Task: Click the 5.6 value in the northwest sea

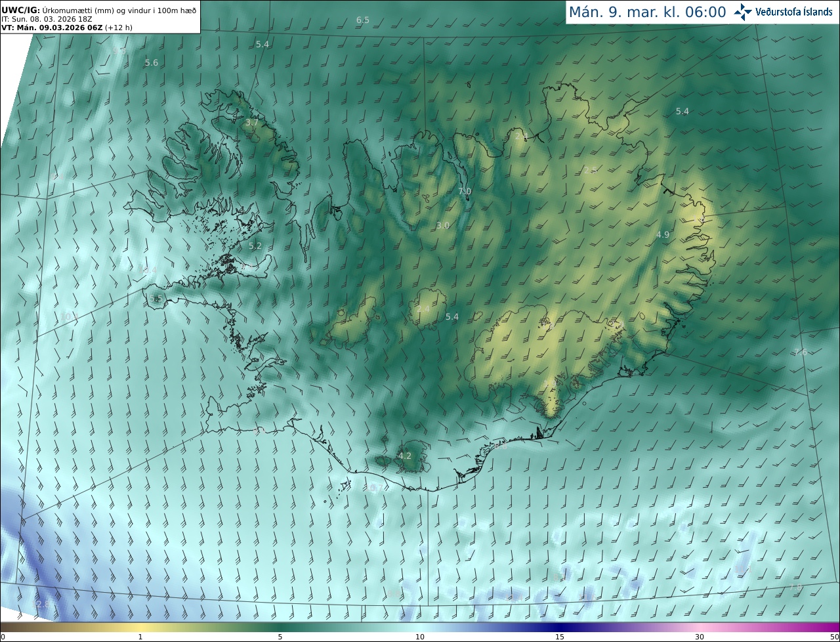Action: click(152, 63)
